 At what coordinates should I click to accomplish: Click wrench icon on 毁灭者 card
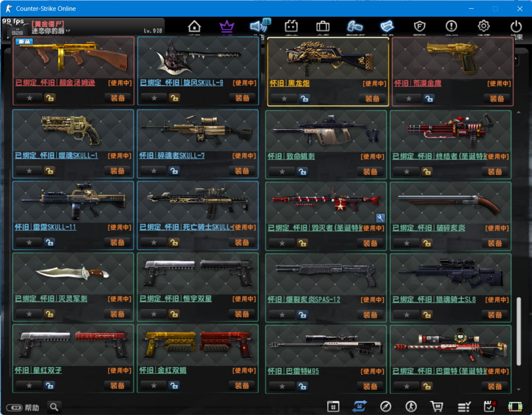pos(380,218)
